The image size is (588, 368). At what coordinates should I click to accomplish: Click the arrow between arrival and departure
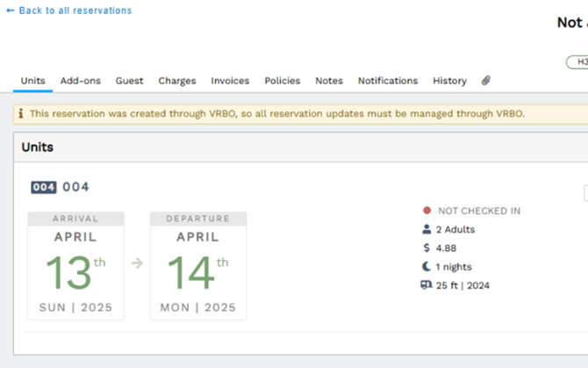(137, 262)
